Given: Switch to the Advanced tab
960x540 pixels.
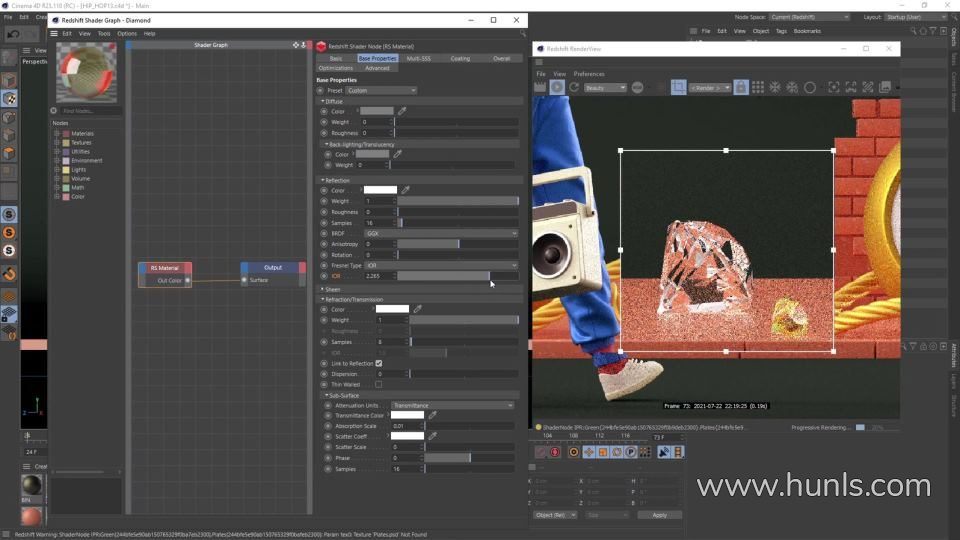Looking at the screenshot, I should coord(377,69).
